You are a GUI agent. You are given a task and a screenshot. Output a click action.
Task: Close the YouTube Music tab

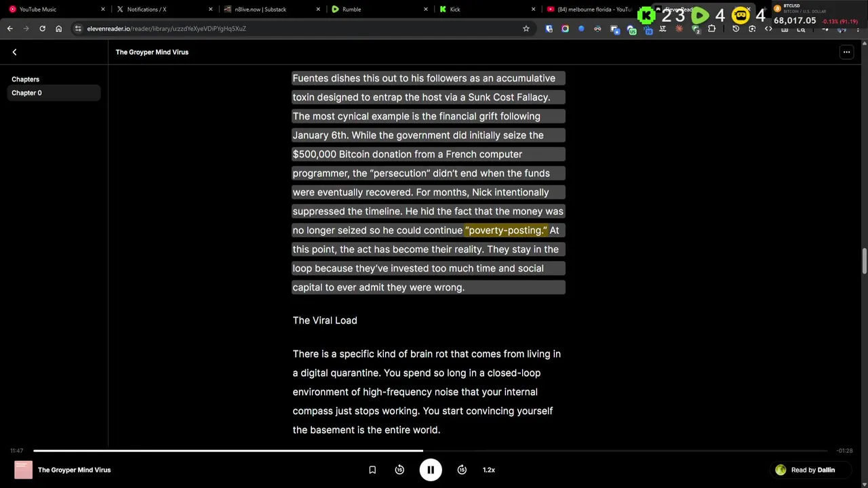[103, 9]
